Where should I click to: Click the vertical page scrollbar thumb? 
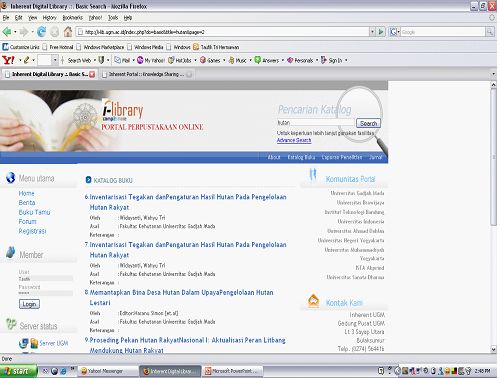tap(494, 157)
